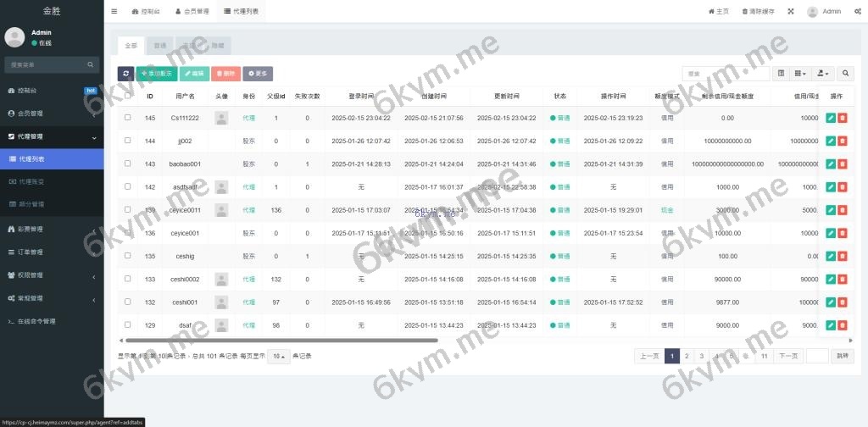
Task: Check the row checkbox for ID 145
Action: (128, 117)
